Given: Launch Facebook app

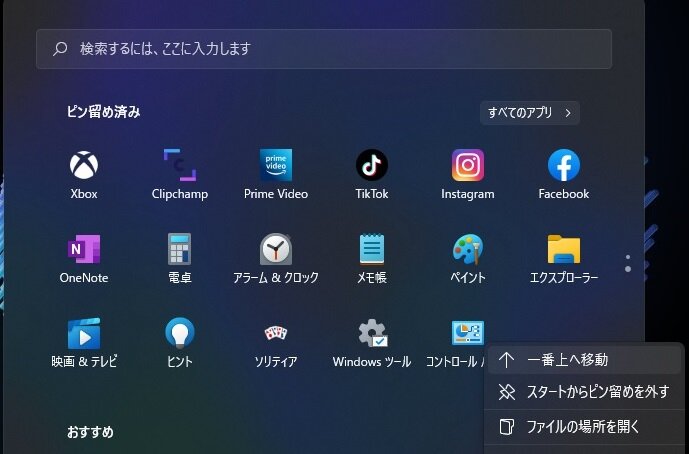Looking at the screenshot, I should [x=564, y=175].
